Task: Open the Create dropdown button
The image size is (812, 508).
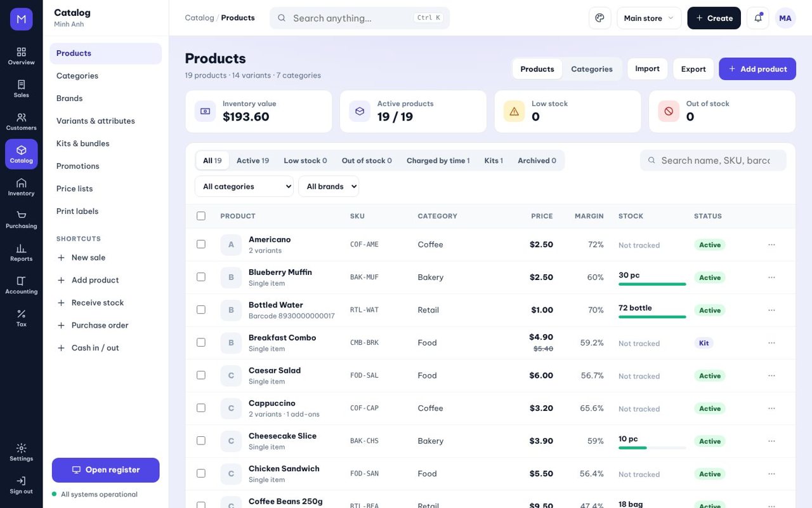Action: click(714, 18)
